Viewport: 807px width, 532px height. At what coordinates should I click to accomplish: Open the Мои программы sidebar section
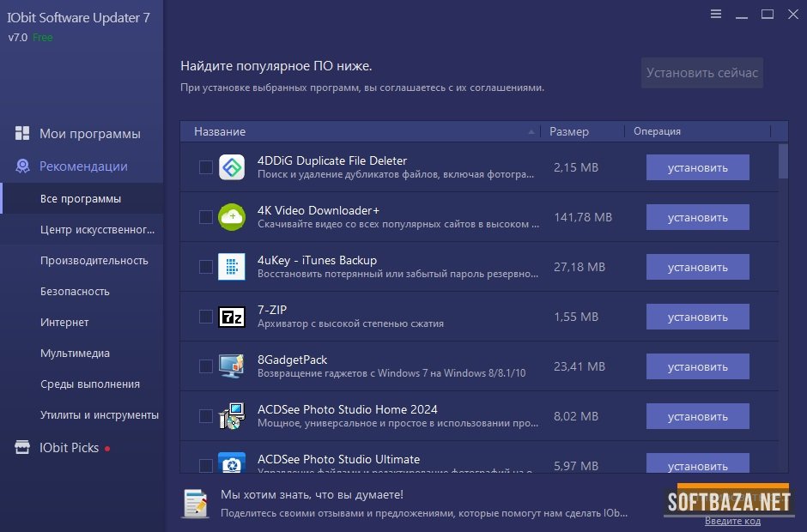point(89,134)
